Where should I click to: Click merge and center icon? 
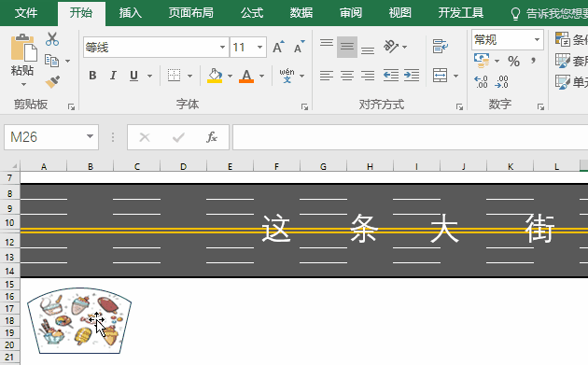(440, 76)
